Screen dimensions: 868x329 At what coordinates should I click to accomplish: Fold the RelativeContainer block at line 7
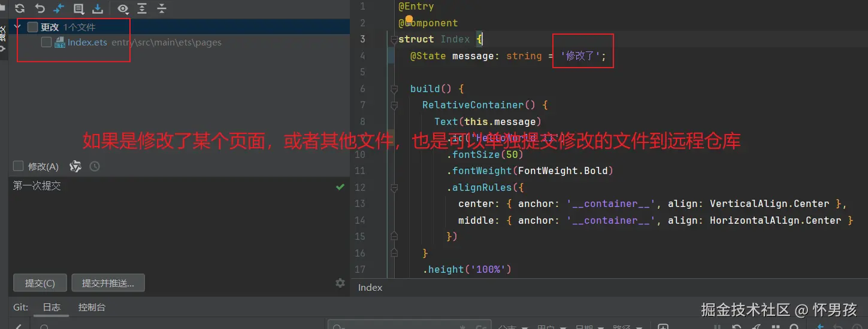tap(394, 105)
